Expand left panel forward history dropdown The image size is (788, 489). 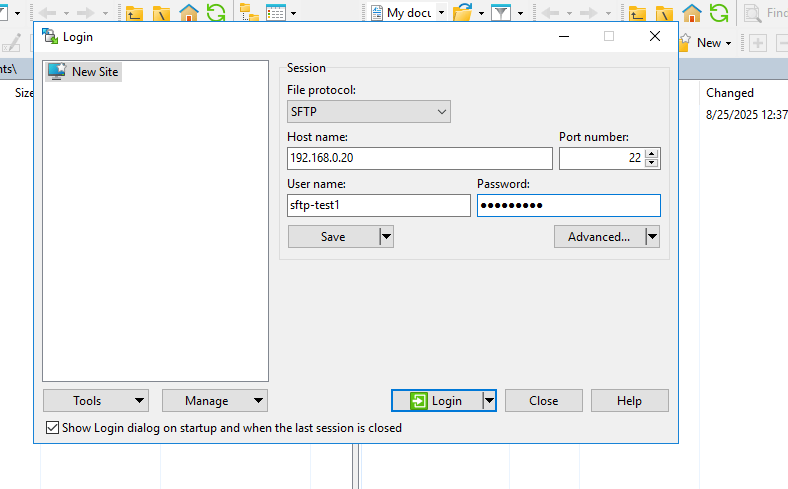pyautogui.click(x=105, y=13)
